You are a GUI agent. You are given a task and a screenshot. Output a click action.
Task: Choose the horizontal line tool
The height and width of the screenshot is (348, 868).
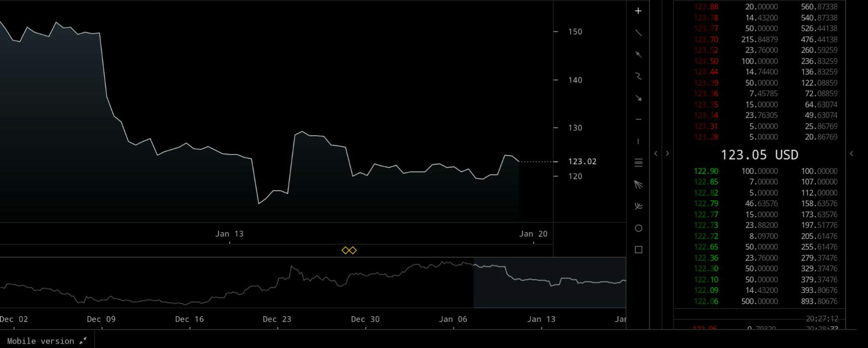click(638, 120)
